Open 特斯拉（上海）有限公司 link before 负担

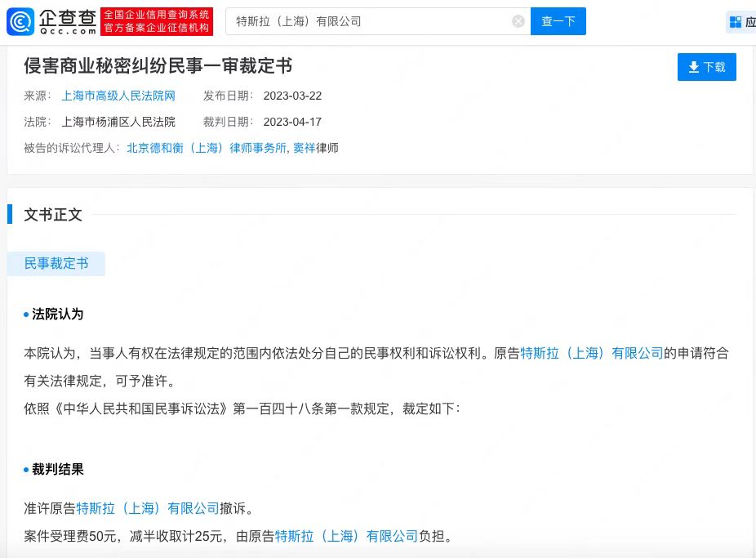(x=346, y=536)
